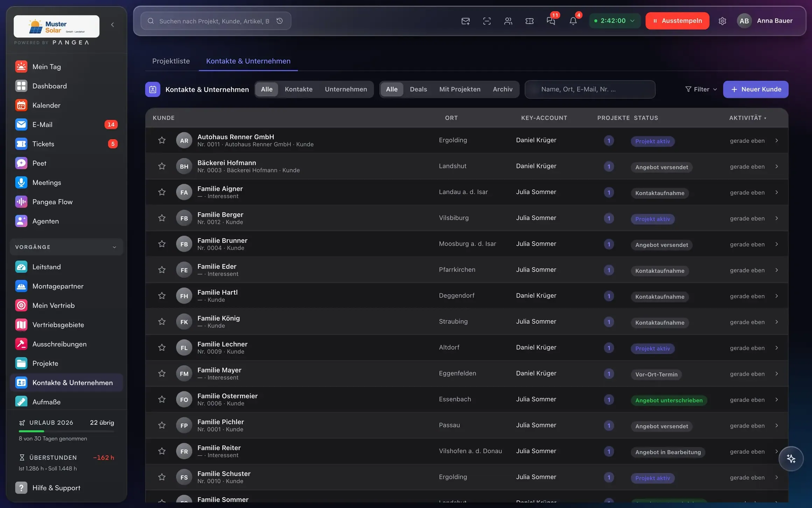Screen dimensions: 812x508
Task: Toggle favorite star for Familie Aigner
Action: tap(162, 192)
